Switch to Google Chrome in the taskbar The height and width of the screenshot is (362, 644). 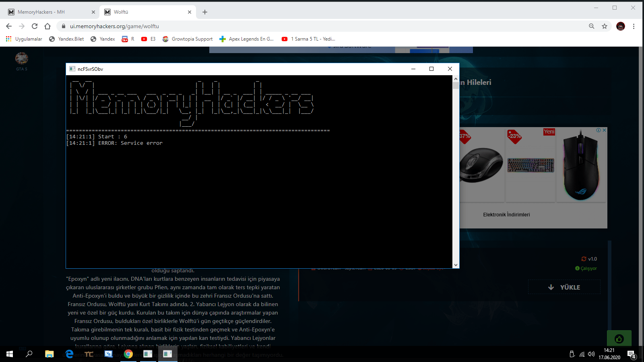(128, 354)
